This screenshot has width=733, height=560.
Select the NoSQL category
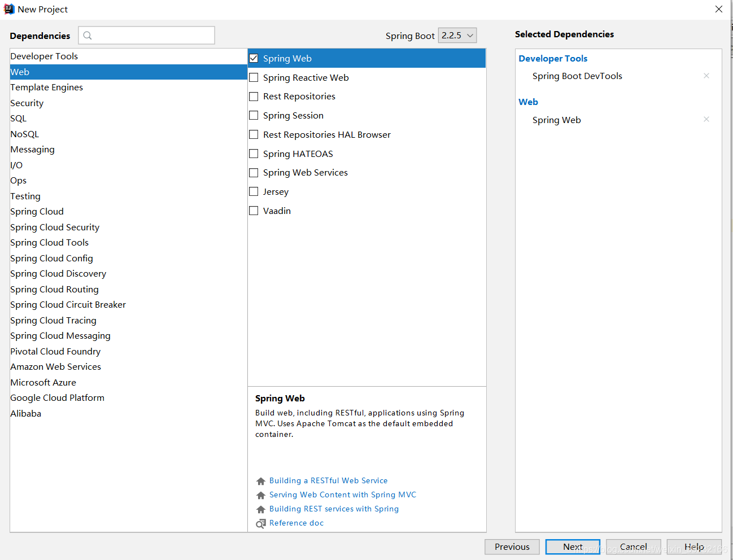click(x=129, y=134)
